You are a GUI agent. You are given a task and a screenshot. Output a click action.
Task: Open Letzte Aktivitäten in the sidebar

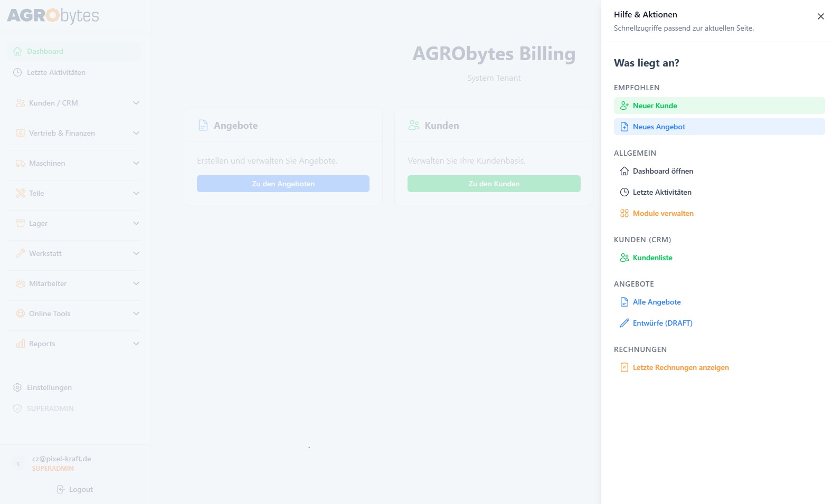(74, 72)
